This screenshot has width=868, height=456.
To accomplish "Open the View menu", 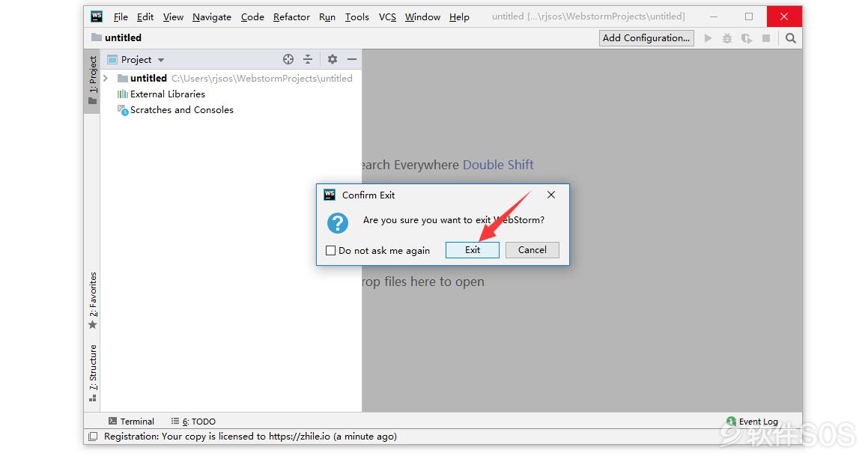I will [x=173, y=17].
